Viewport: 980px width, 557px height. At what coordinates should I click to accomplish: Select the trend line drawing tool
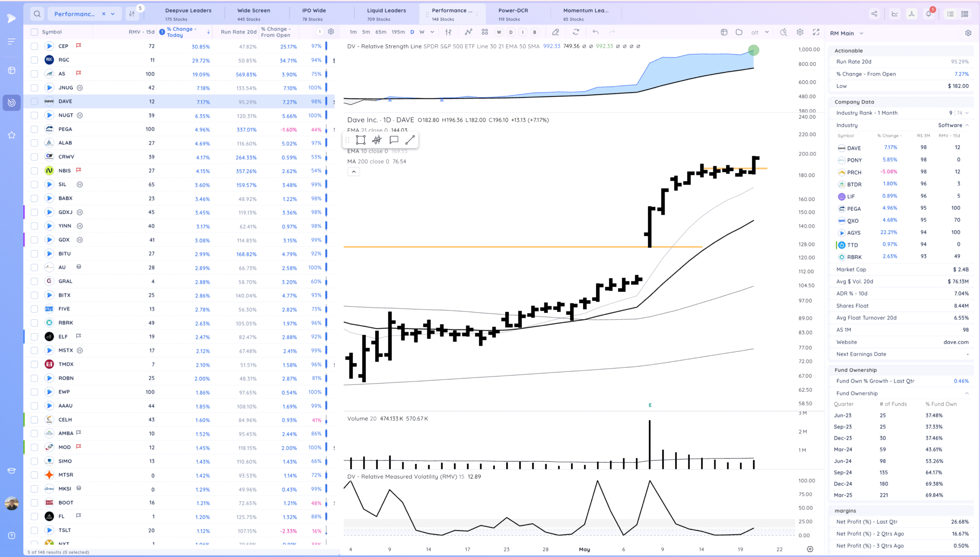tap(410, 140)
